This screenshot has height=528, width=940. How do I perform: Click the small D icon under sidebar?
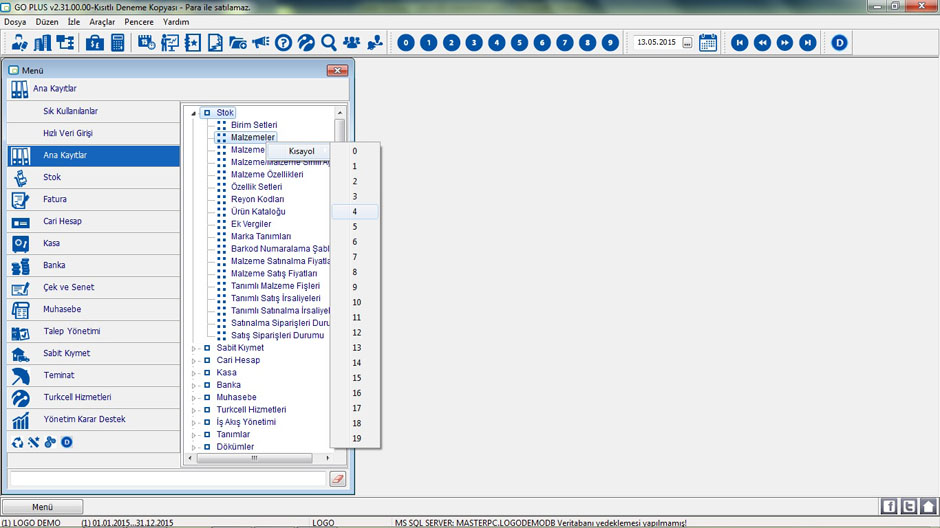pyautogui.click(x=67, y=442)
